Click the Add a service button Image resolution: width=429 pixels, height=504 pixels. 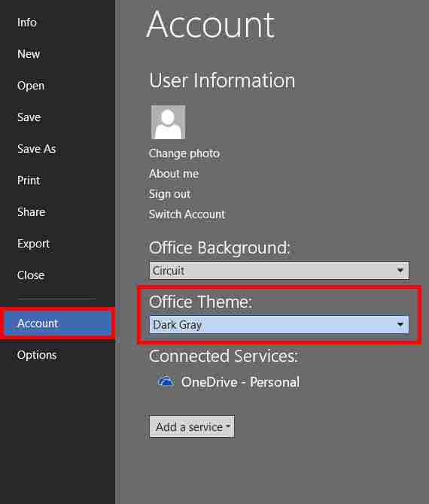click(x=192, y=427)
